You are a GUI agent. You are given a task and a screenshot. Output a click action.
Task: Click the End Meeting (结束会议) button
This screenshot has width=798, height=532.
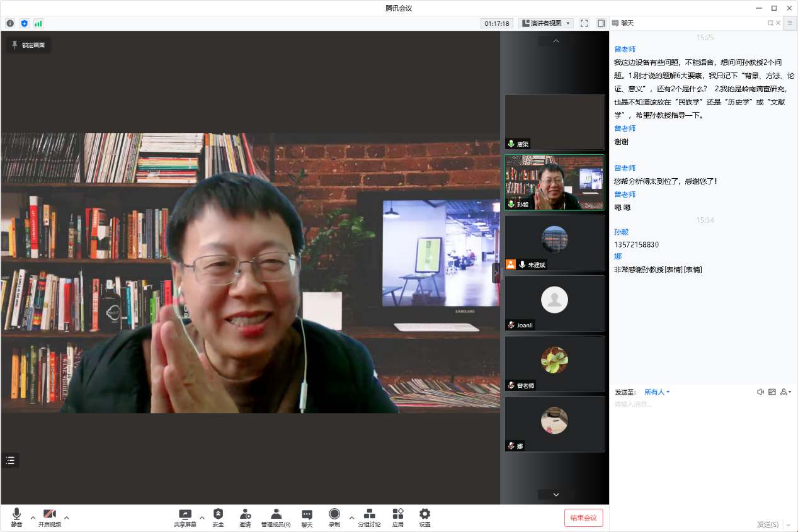pyautogui.click(x=583, y=518)
